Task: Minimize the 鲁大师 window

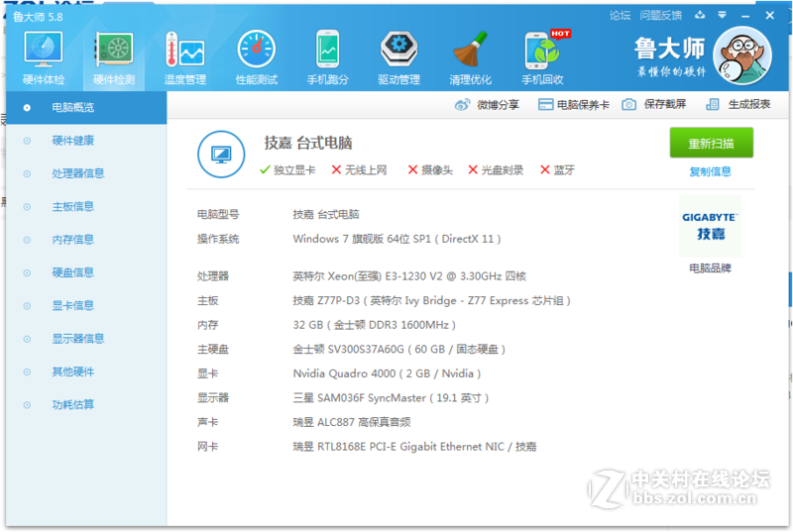Action: [745, 16]
